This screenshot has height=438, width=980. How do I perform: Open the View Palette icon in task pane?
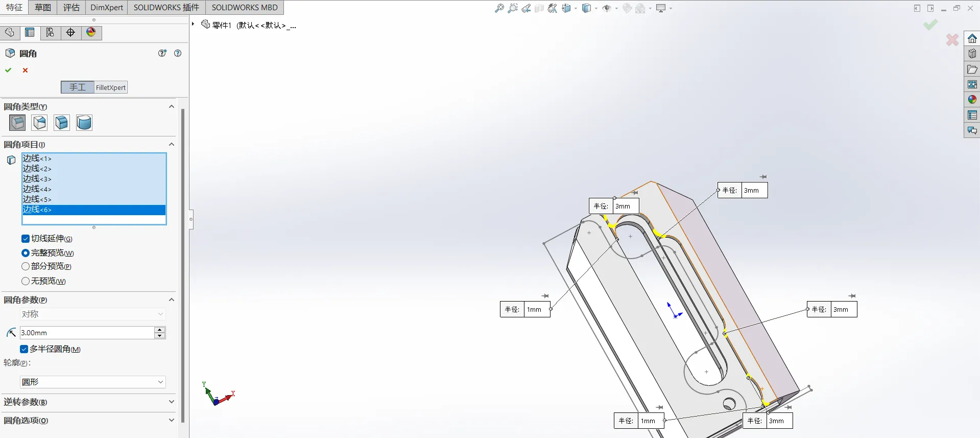click(972, 84)
